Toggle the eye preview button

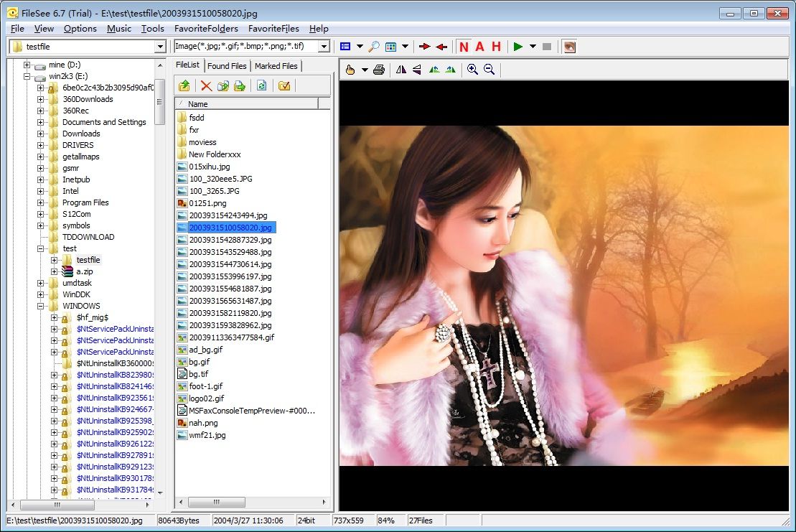tap(568, 47)
